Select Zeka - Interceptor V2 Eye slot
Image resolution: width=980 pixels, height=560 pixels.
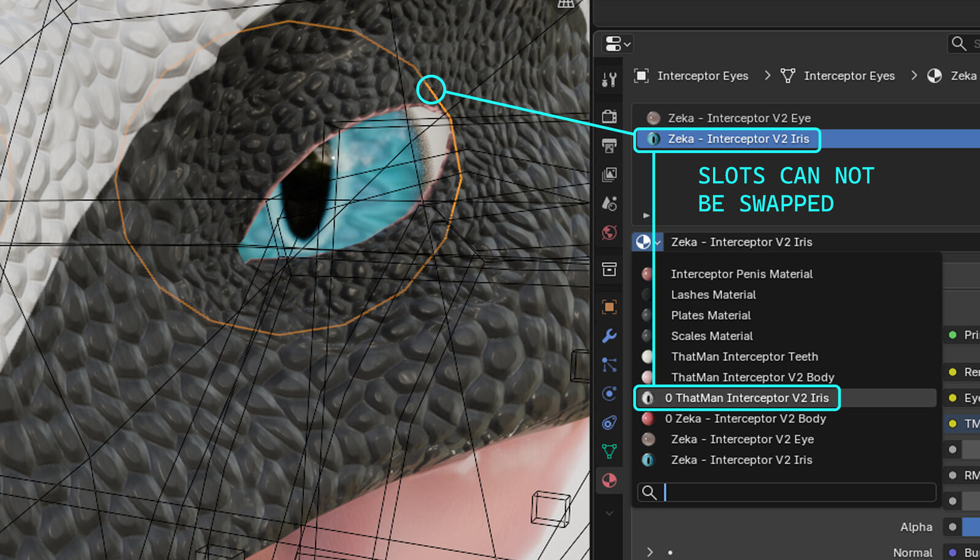(739, 118)
